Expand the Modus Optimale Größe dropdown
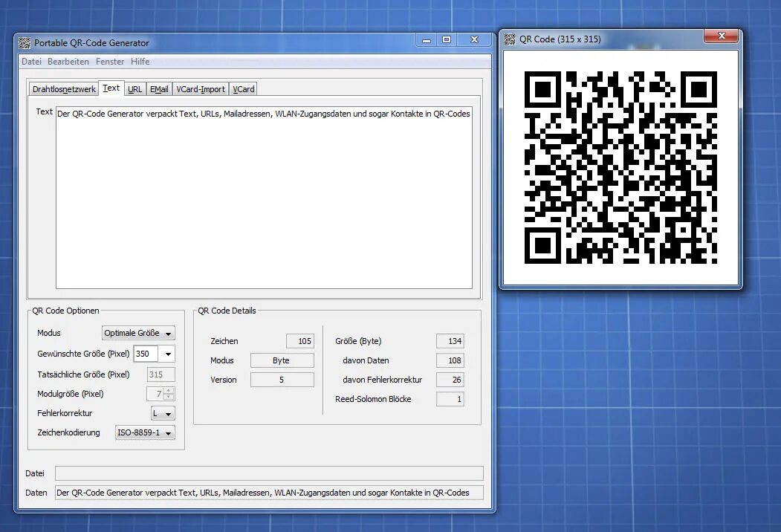 (x=138, y=334)
